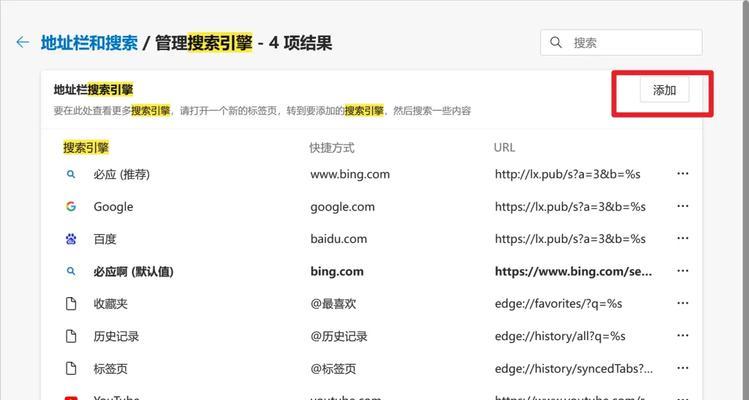The image size is (749, 400).
Task: Open more options for 百度 row
Action: [x=683, y=239]
